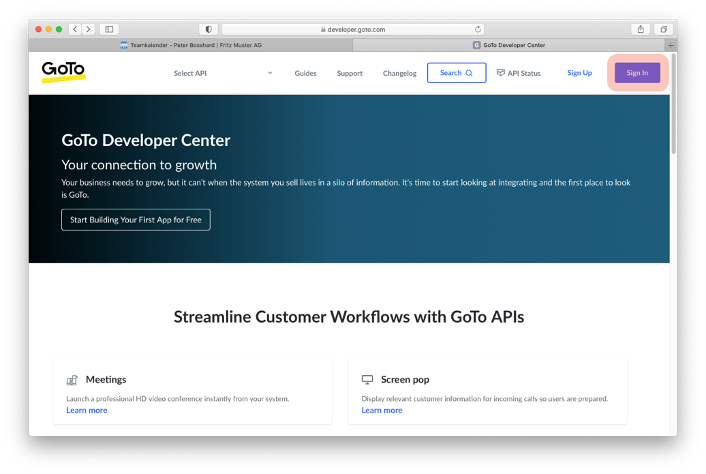Click Learn more under Meetings
The width and height of the screenshot is (706, 474).
(87, 410)
